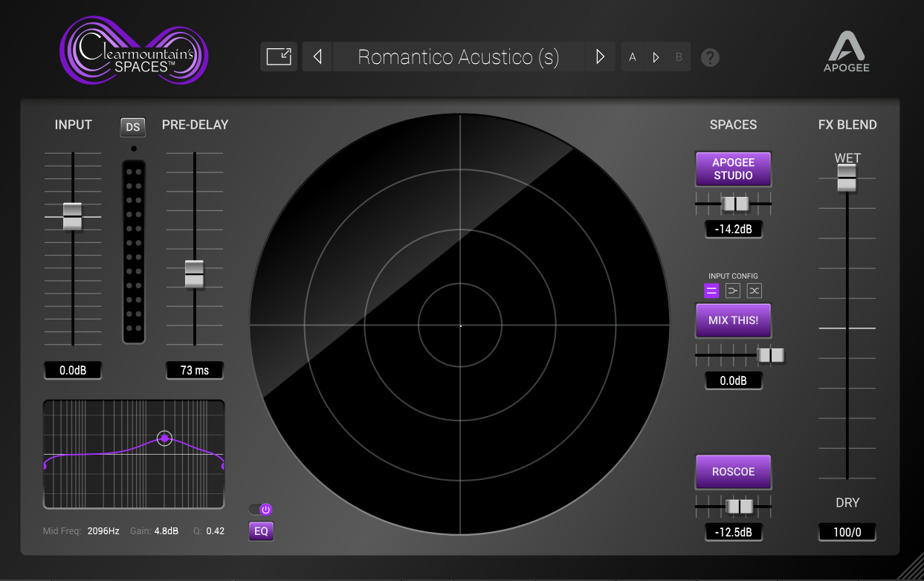924x581 pixels.
Task: Click the PRE-DELAY heading
Action: pyautogui.click(x=195, y=125)
